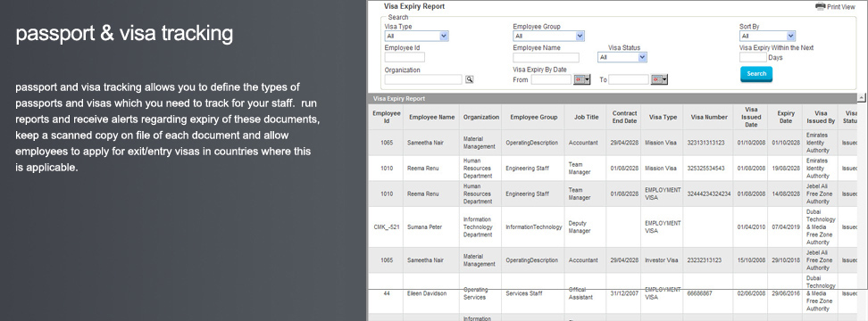The height and width of the screenshot is (321, 868).
Task: Click the Visa Number column header
Action: (x=709, y=117)
